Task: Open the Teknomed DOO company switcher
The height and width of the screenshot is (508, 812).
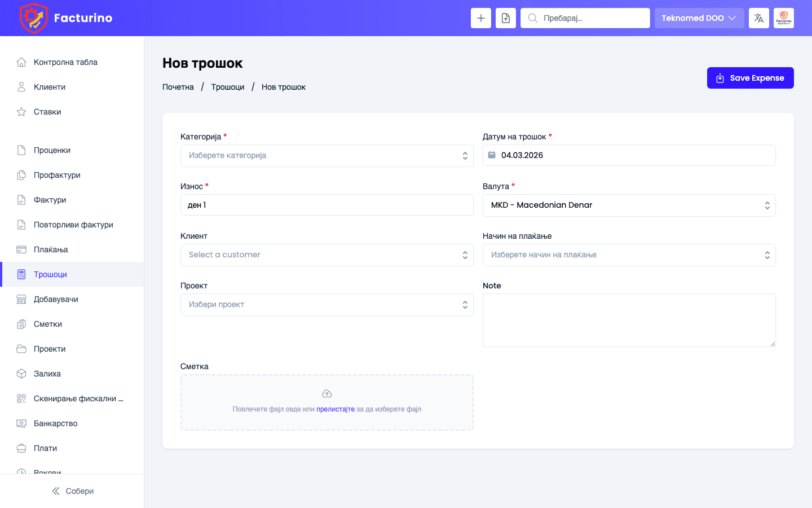Action: (699, 17)
